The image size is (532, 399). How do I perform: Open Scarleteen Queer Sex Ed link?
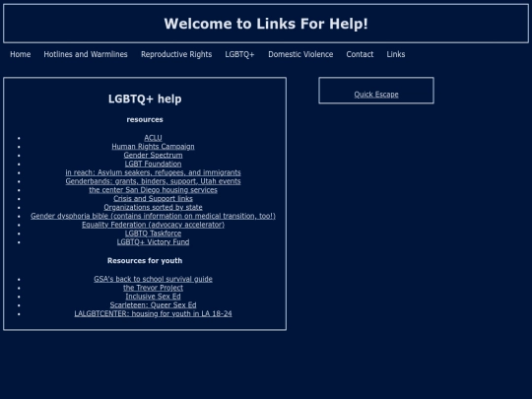click(153, 305)
